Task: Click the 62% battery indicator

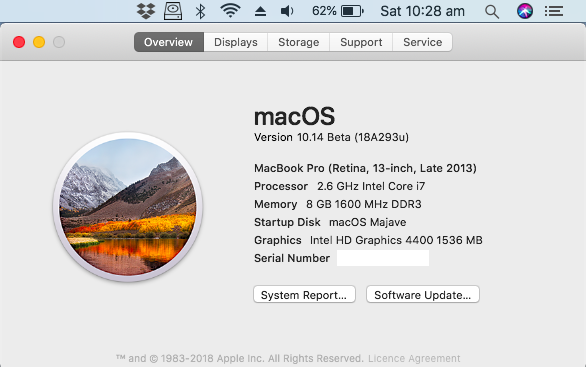Action: point(338,11)
